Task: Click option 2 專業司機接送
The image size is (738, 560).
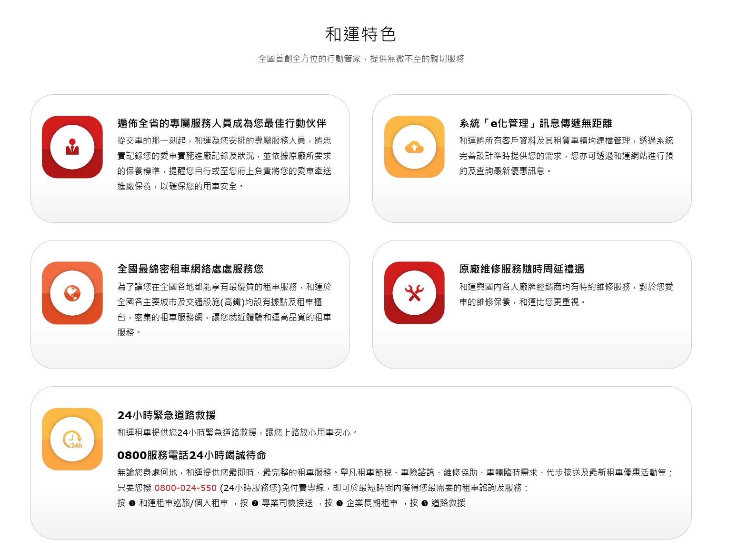Action: click(x=282, y=503)
